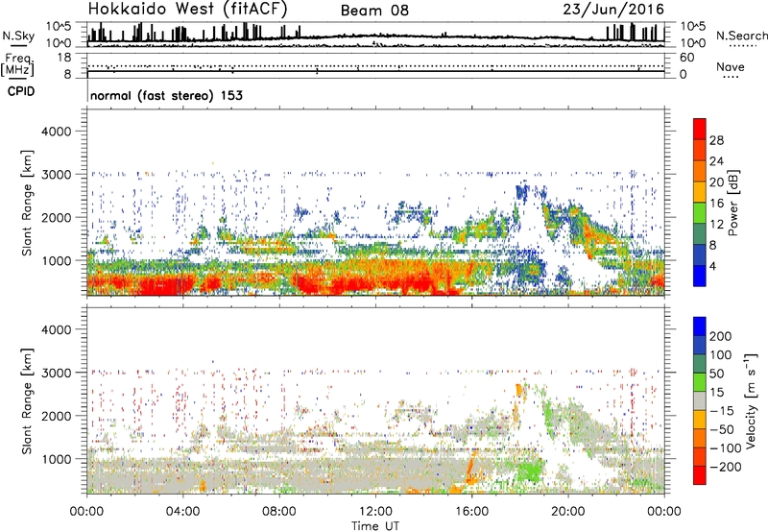Click the velocity panel 'Slant Range [km]' label
The image size is (768, 532).
coord(27,401)
